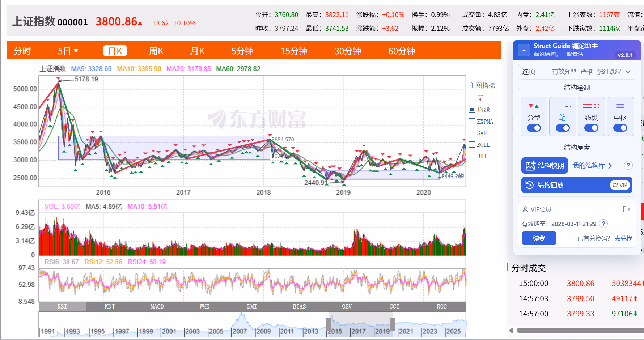Click the 线段 segment lines icon
Screen dimensions: 644x340
[x=591, y=106]
